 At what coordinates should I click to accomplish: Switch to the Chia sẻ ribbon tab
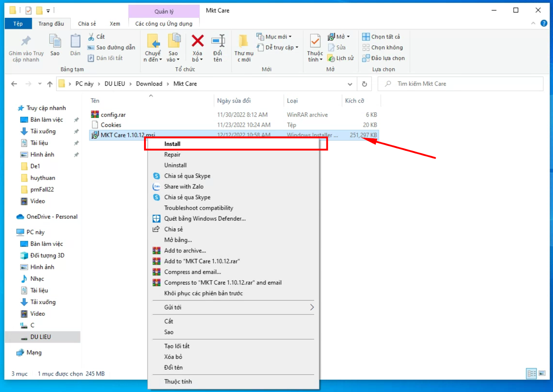[x=87, y=24]
